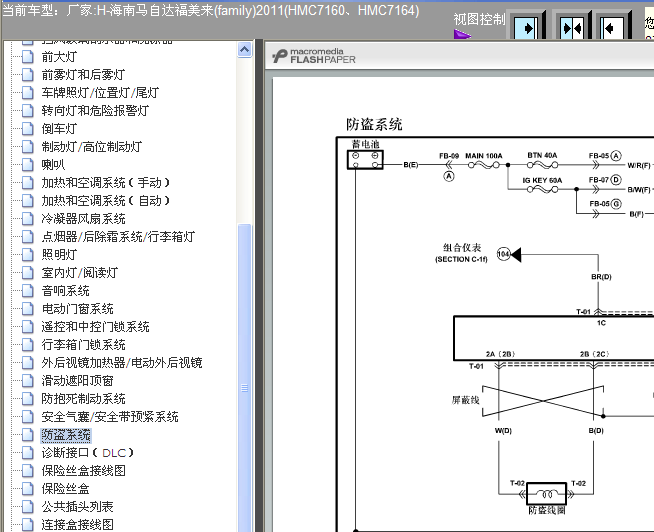
Task: Open 室内灯/阅读灯 diagram
Action: (x=80, y=272)
